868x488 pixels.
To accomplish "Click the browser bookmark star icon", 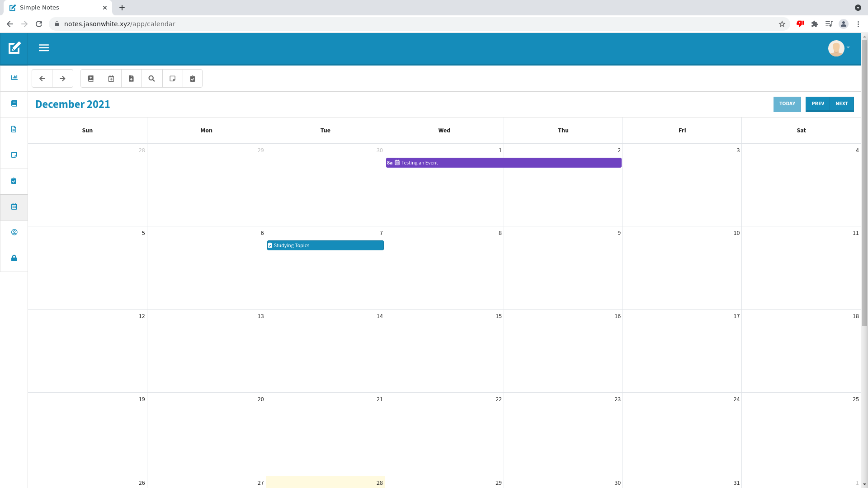I will [782, 24].
